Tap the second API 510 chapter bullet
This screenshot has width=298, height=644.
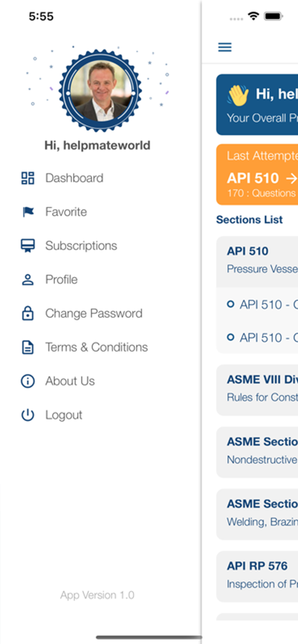(230, 337)
